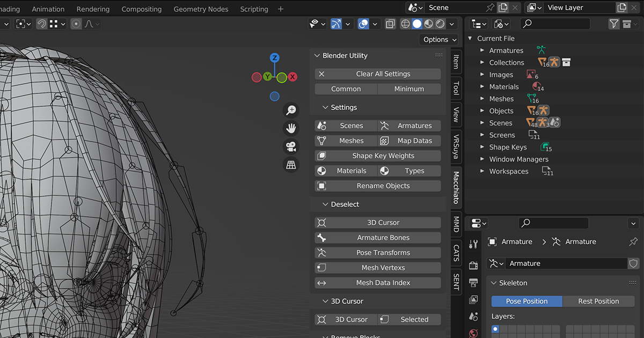Click the red X axis gizmo
644x338 pixels.
[x=292, y=77]
